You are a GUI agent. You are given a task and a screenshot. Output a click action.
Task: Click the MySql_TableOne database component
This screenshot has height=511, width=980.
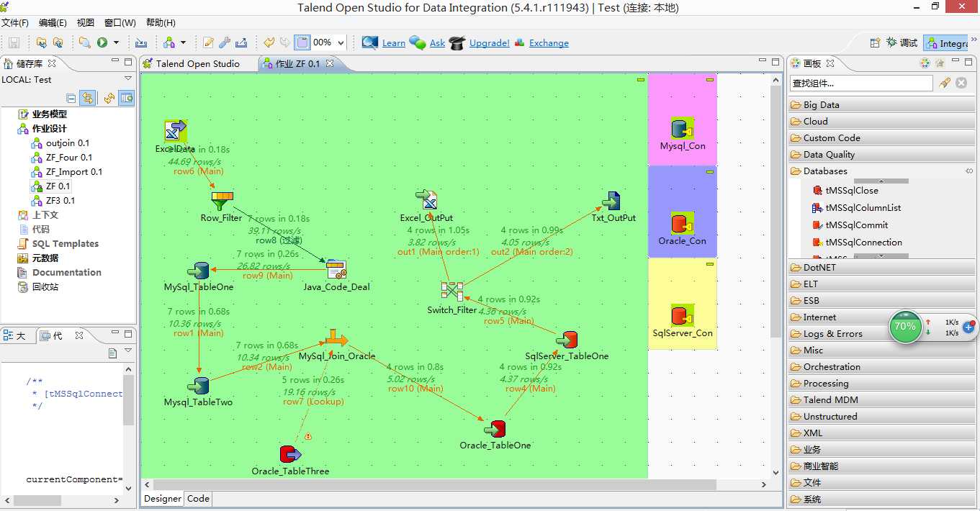tap(198, 271)
